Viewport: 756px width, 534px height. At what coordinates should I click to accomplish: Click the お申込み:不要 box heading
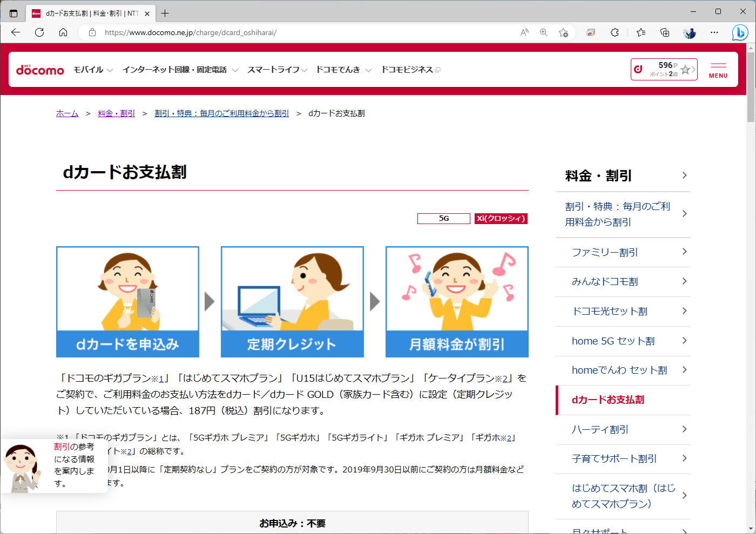(x=292, y=523)
